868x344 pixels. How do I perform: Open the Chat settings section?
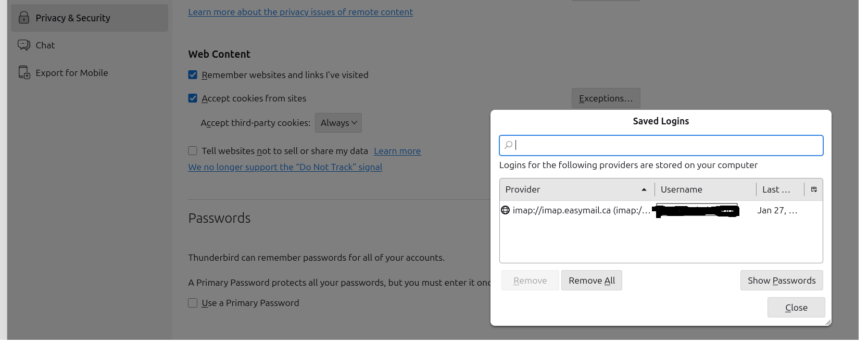pos(45,45)
